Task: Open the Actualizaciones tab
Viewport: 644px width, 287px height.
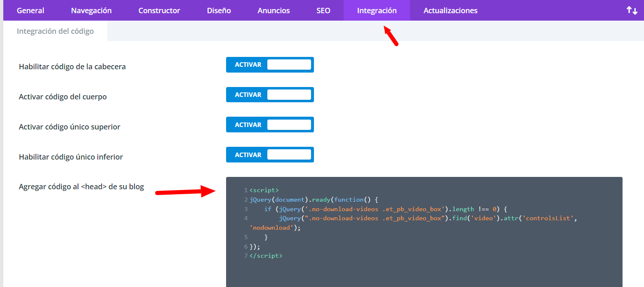Action: click(451, 10)
